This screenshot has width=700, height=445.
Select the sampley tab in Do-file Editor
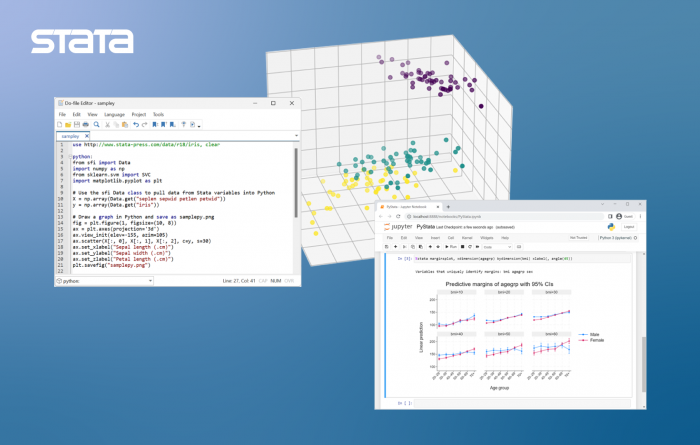tap(71, 136)
